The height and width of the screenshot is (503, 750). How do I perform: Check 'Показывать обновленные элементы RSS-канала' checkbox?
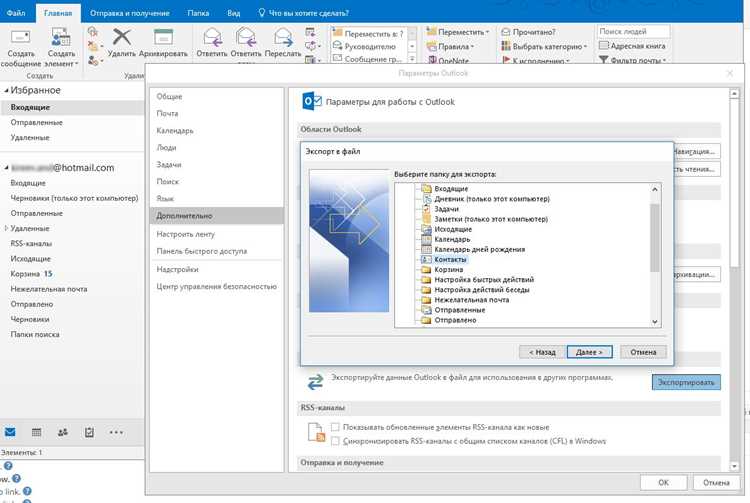point(335,427)
